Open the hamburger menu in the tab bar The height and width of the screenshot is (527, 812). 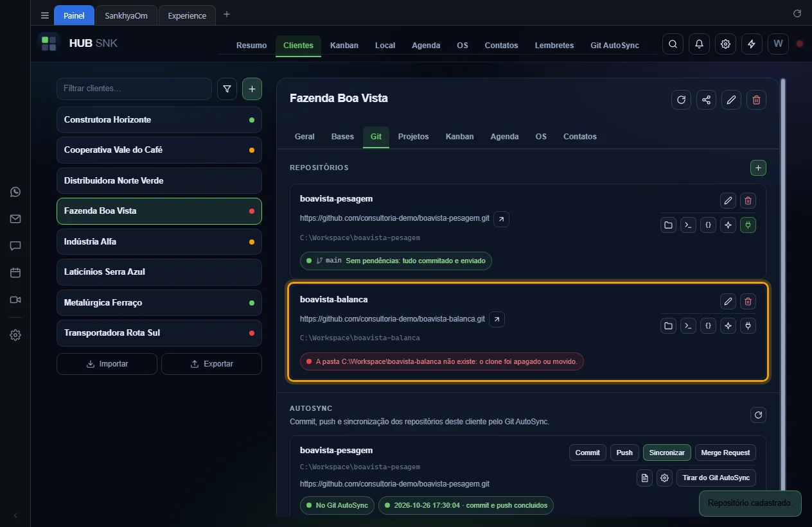click(44, 15)
